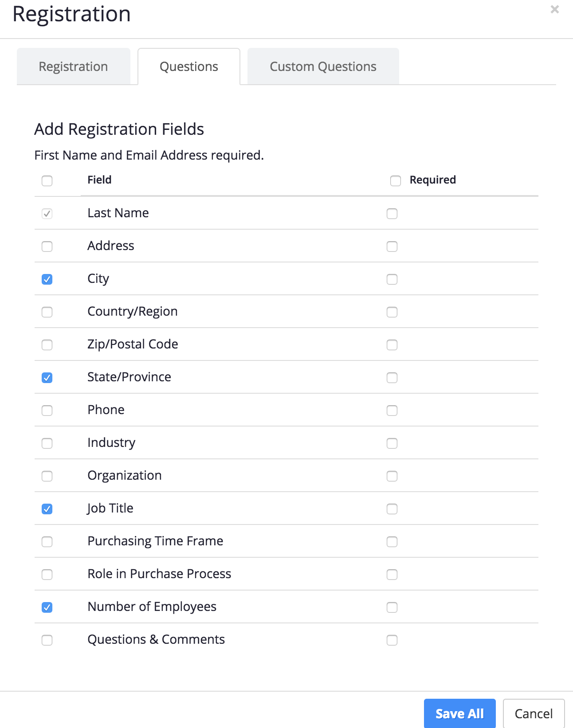Enable the Questions & Comments field
This screenshot has height=728, width=573.
tap(47, 640)
